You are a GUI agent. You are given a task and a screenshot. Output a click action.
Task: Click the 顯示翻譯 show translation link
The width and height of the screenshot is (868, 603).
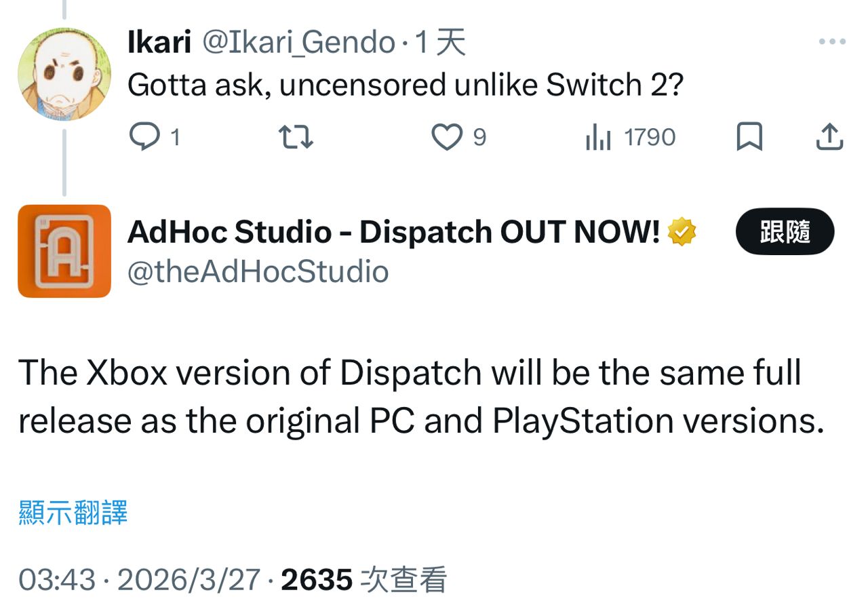(x=73, y=512)
